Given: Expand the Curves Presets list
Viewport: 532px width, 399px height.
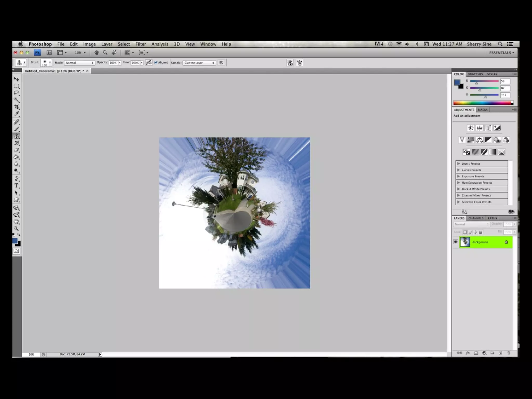Looking at the screenshot, I should pos(459,170).
